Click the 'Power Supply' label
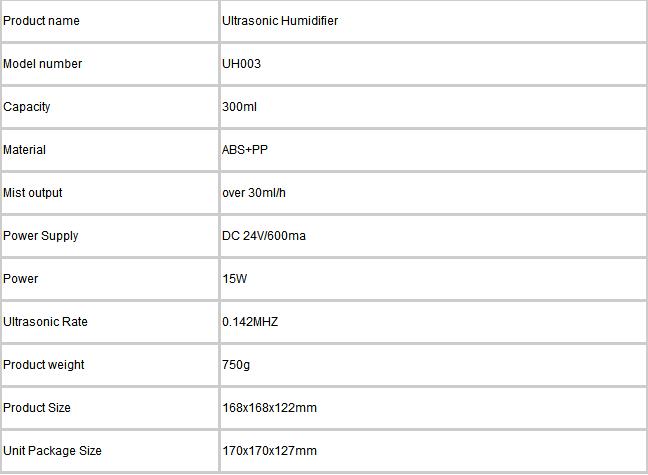The image size is (648, 475). tap(40, 236)
